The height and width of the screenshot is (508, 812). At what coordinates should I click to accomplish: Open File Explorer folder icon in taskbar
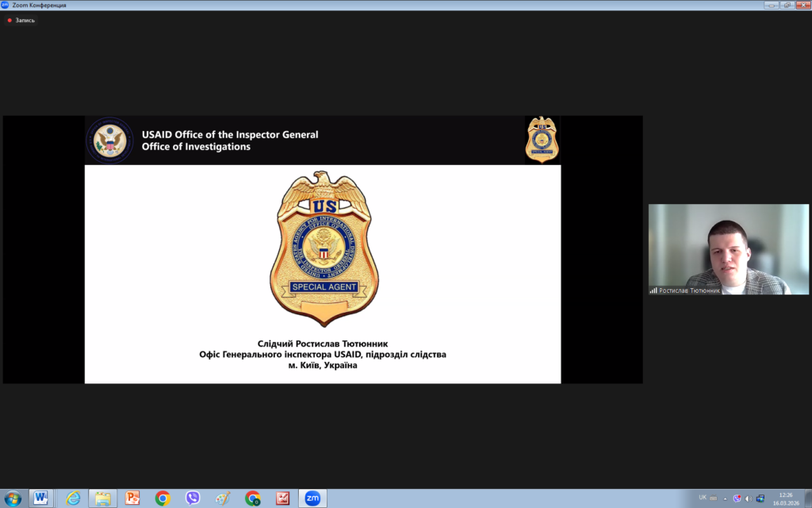click(102, 498)
